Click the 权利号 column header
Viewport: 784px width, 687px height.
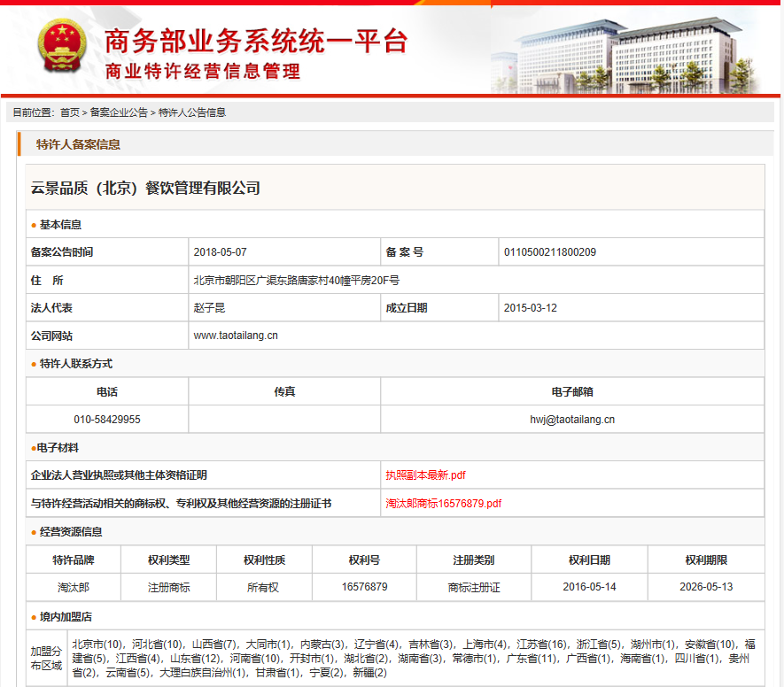click(364, 560)
